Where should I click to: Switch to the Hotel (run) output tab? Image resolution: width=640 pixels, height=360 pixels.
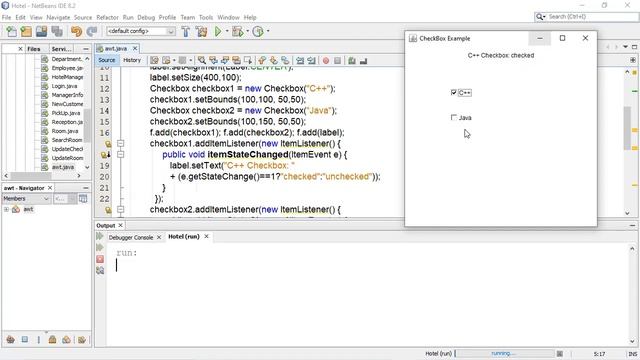pyautogui.click(x=184, y=237)
